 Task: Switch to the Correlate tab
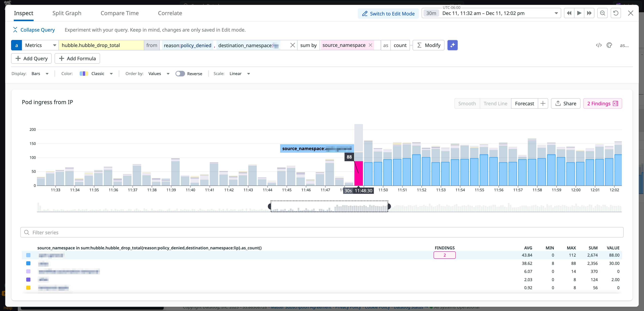170,13
